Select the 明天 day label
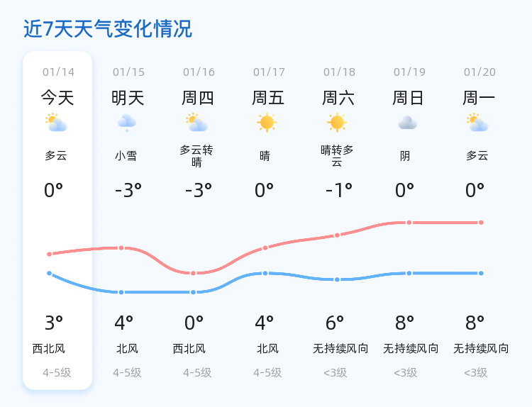 pos(128,97)
